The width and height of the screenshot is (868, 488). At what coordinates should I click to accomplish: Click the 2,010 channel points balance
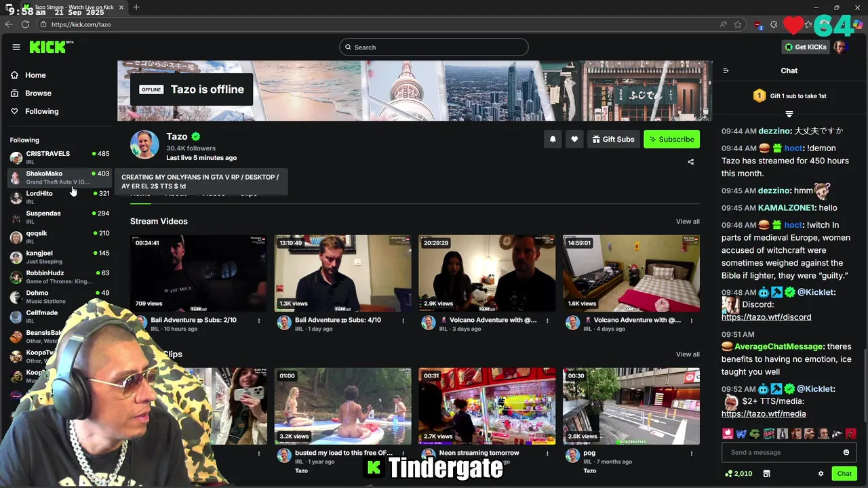click(x=738, y=474)
